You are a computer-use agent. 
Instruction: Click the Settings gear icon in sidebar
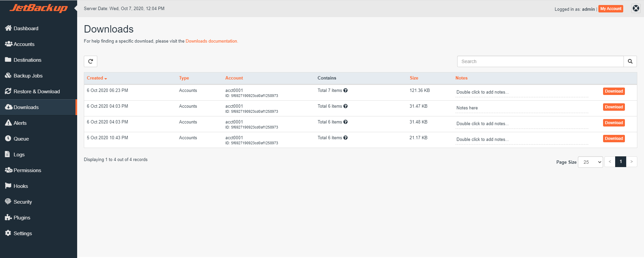pyautogui.click(x=8, y=233)
